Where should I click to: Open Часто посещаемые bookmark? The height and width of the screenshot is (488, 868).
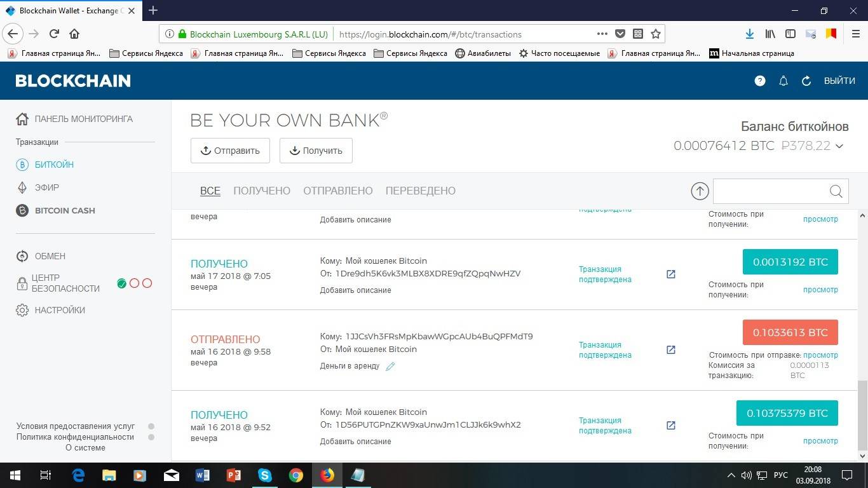point(559,53)
